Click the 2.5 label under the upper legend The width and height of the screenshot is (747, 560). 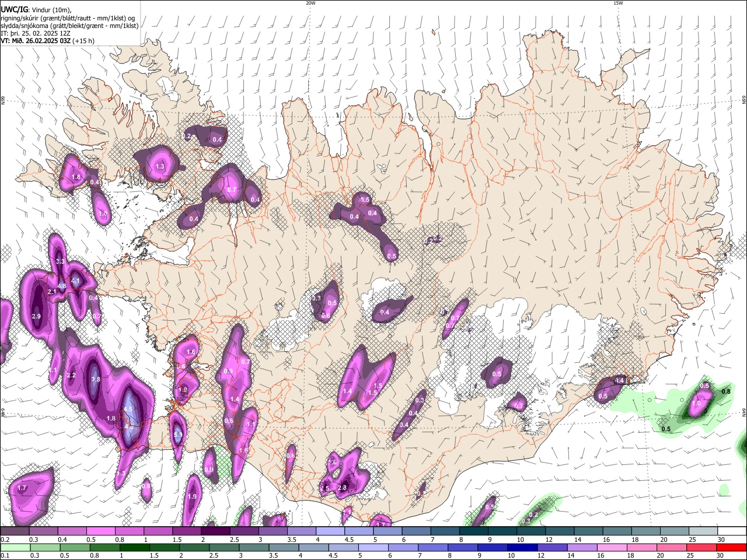coord(234,540)
